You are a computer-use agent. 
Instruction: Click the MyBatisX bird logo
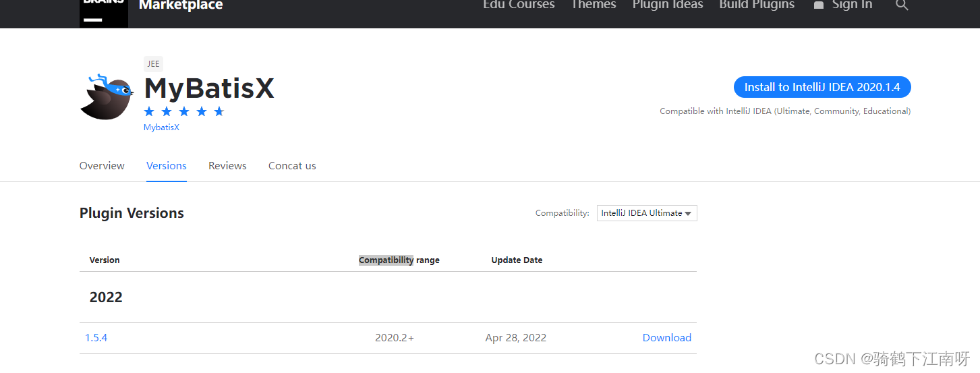pyautogui.click(x=107, y=96)
